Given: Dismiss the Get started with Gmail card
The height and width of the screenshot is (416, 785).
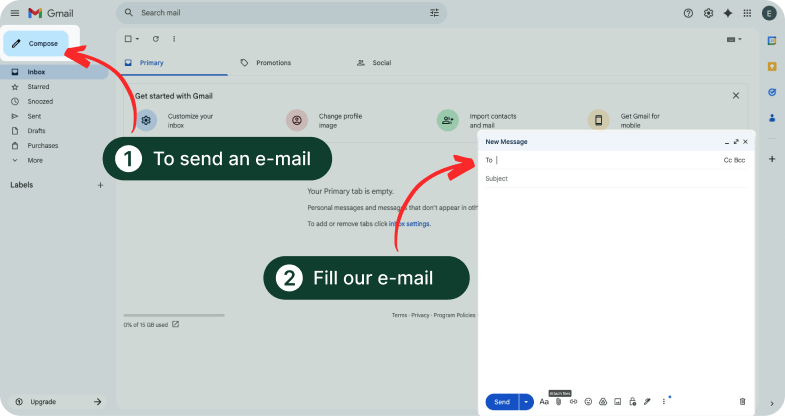Looking at the screenshot, I should click(736, 96).
